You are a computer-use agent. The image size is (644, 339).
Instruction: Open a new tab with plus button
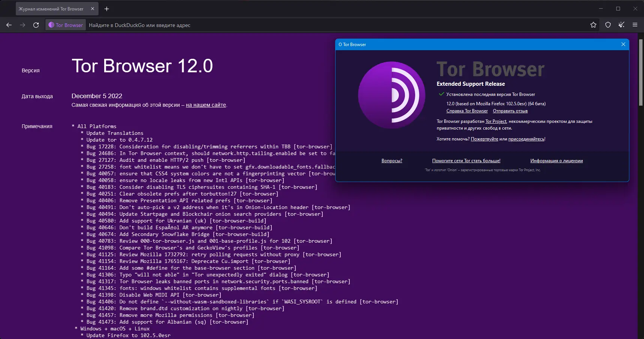[x=107, y=9]
